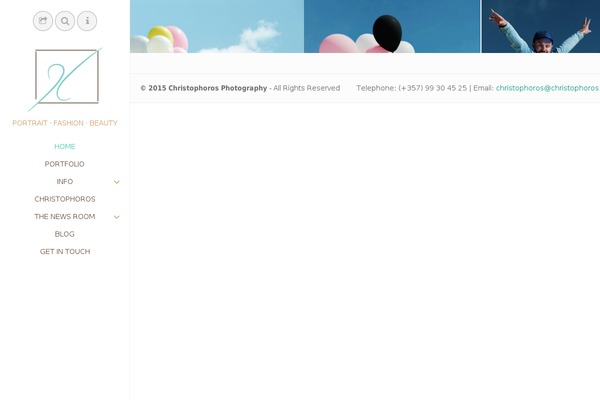Click the Christophoros email address link
Viewport: 600px width, 400px height.
548,88
